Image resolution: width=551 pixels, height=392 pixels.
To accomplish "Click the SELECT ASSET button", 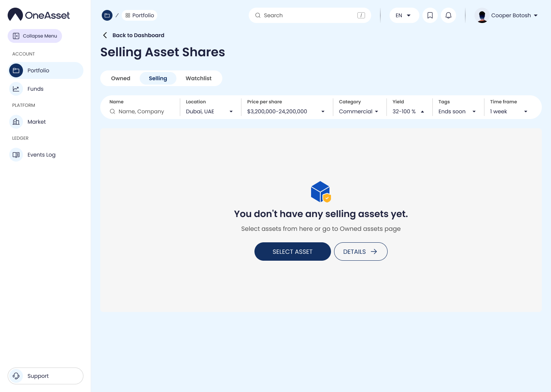I will [292, 252].
